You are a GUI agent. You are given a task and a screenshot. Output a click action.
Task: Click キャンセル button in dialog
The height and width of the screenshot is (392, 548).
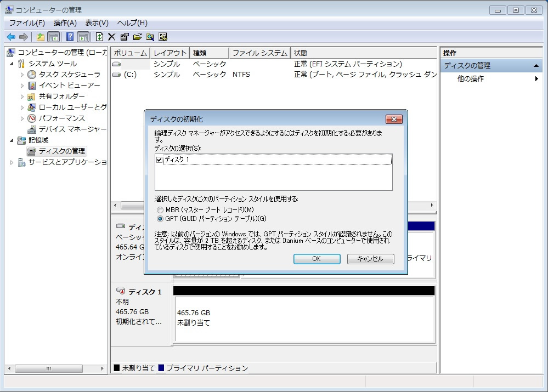click(x=370, y=259)
